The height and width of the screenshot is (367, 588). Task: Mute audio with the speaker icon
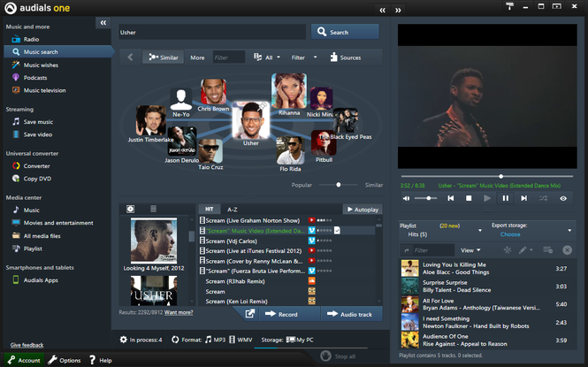(406, 198)
